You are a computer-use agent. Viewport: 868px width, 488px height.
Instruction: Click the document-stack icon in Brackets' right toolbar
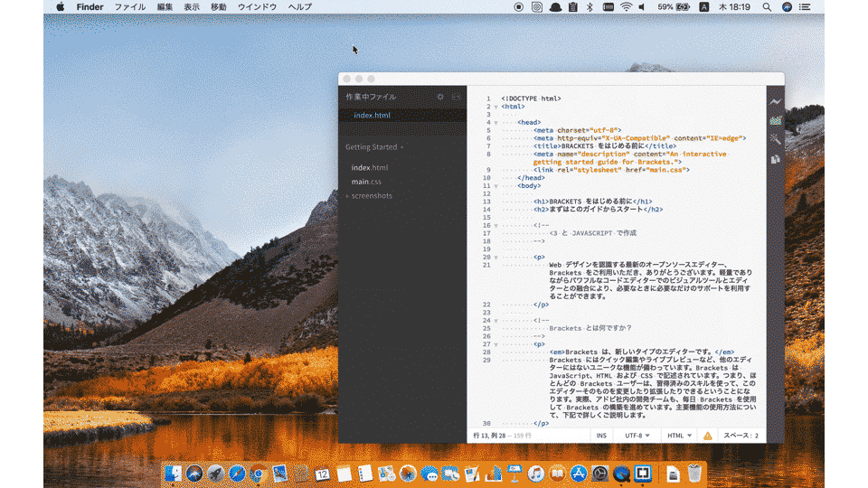(775, 159)
